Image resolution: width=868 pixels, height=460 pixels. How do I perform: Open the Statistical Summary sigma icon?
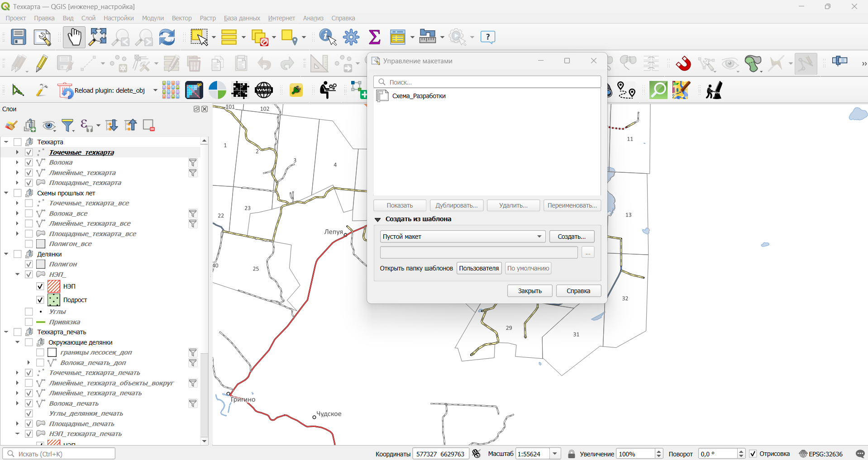375,37
